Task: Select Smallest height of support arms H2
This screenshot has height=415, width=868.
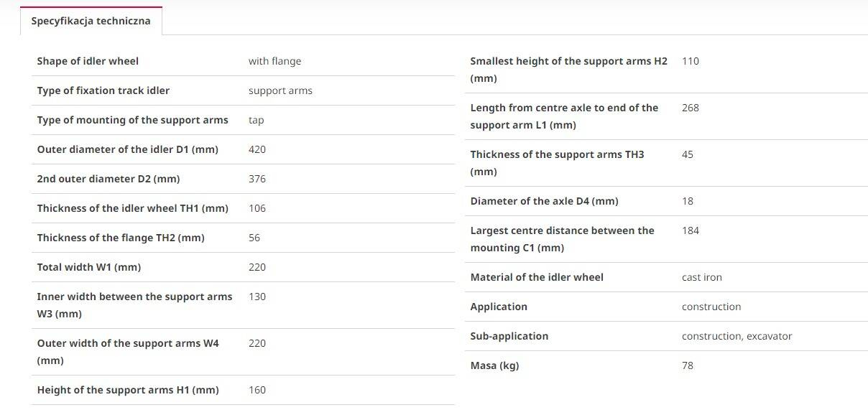Action: click(x=569, y=70)
